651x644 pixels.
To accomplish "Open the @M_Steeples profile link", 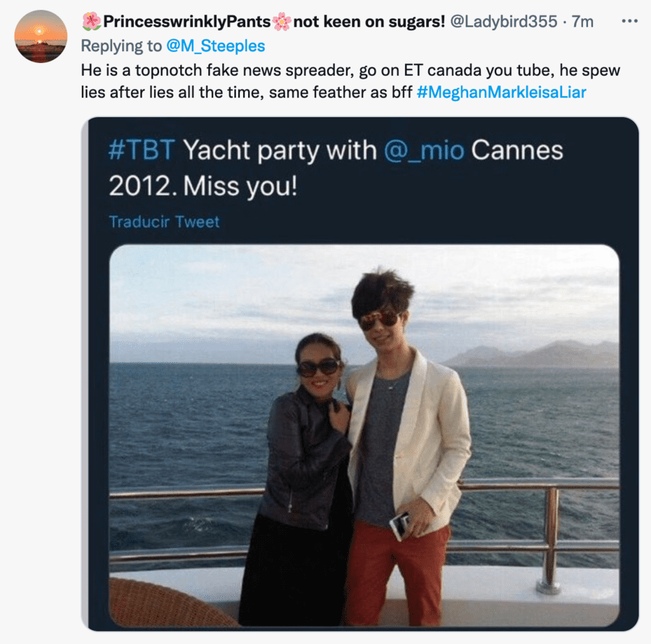I will tap(216, 46).
